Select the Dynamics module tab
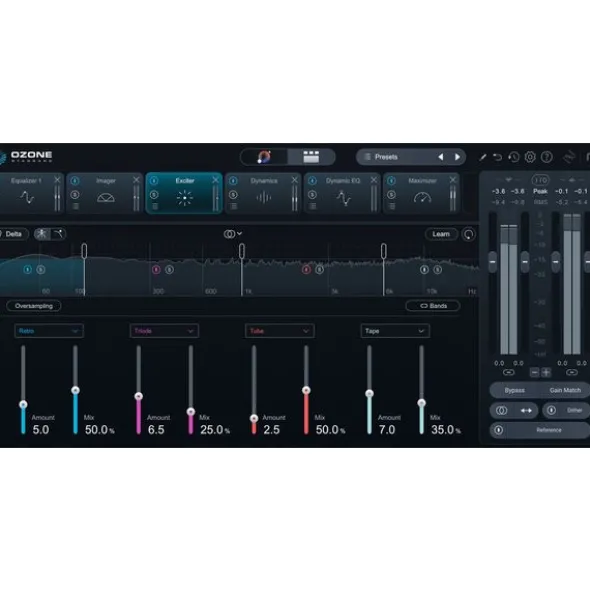This screenshot has width=590, height=591. (x=264, y=193)
